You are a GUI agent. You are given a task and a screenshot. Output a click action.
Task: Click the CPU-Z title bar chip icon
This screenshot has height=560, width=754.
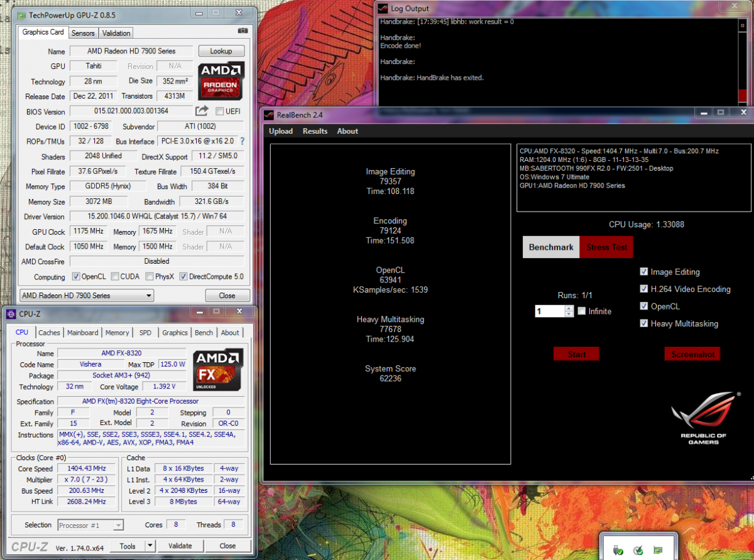12,314
